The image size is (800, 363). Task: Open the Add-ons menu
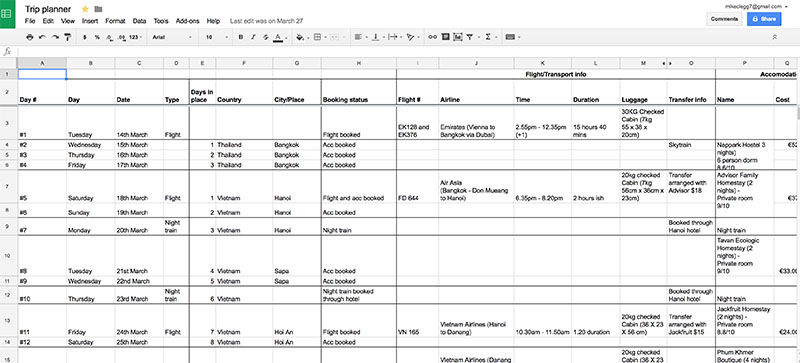tap(187, 21)
